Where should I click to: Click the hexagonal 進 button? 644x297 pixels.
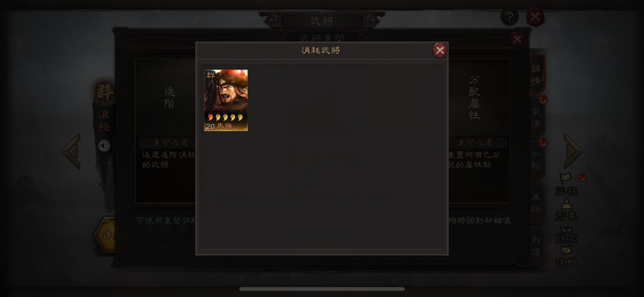(x=105, y=235)
